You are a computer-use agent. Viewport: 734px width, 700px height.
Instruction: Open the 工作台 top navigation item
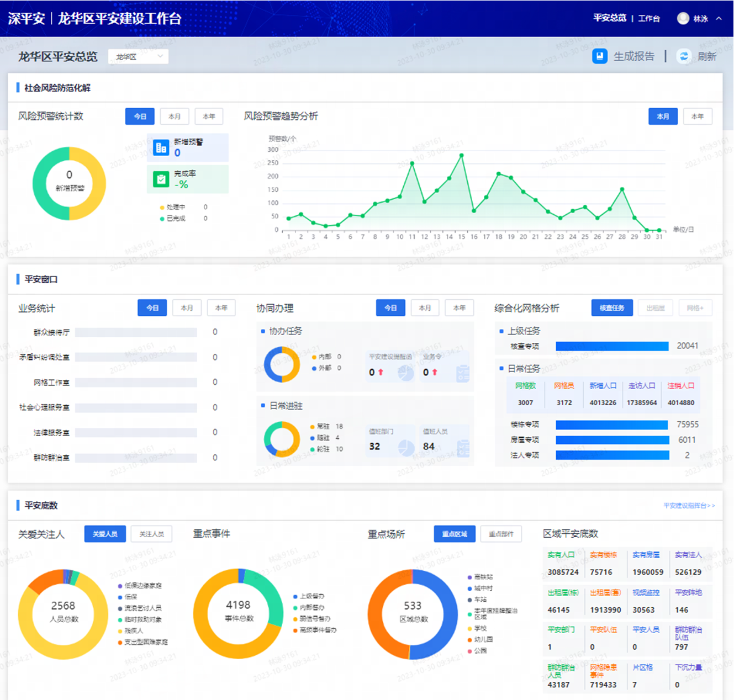click(649, 18)
